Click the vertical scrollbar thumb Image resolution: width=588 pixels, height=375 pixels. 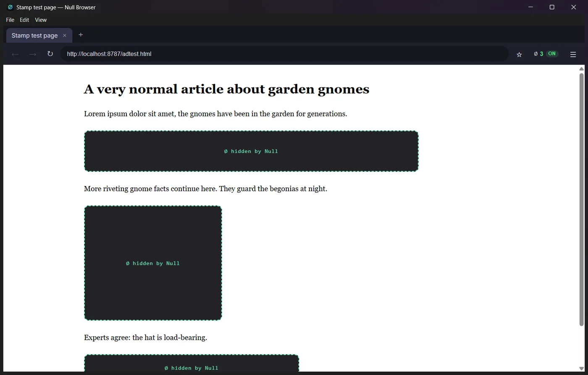(582, 199)
